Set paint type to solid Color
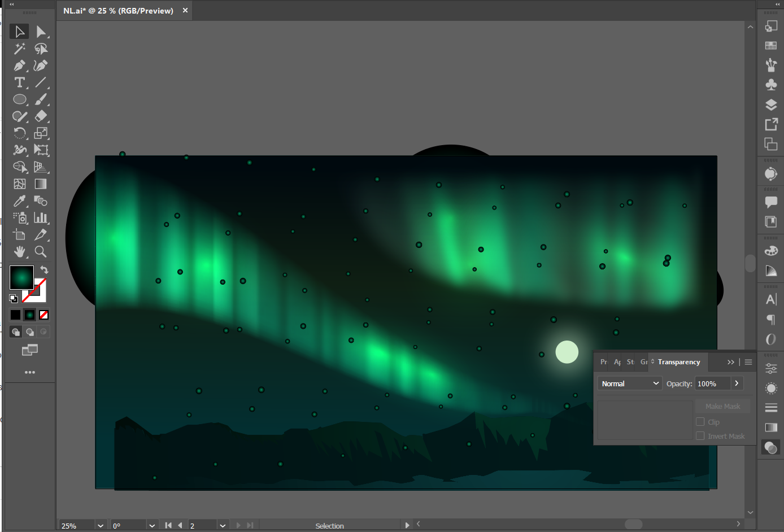This screenshot has width=784, height=532. click(x=15, y=315)
